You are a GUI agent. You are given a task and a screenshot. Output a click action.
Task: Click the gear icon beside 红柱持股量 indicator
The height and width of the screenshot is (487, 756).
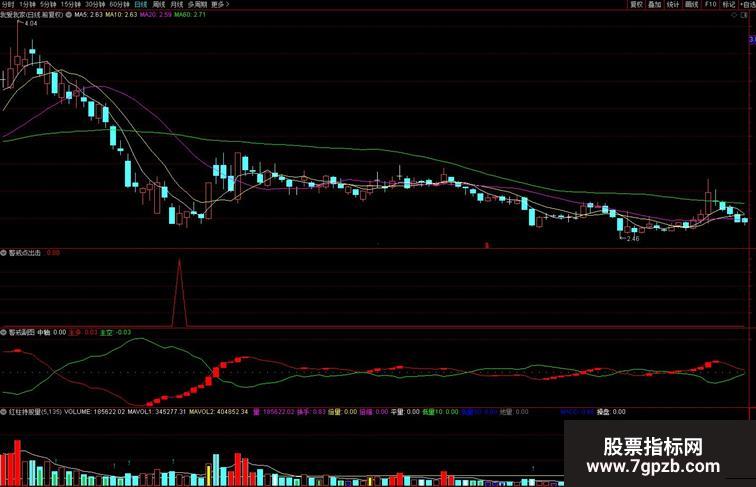tap(4, 411)
